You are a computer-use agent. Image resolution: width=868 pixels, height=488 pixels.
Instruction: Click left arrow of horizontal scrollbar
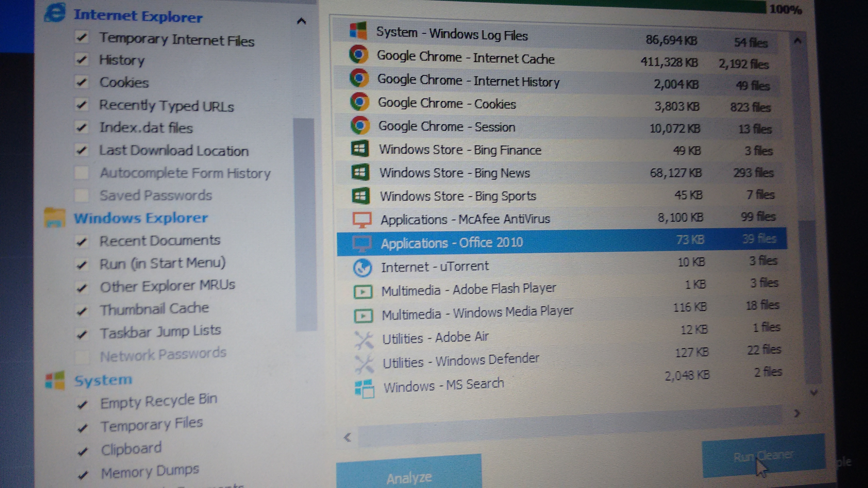click(347, 437)
